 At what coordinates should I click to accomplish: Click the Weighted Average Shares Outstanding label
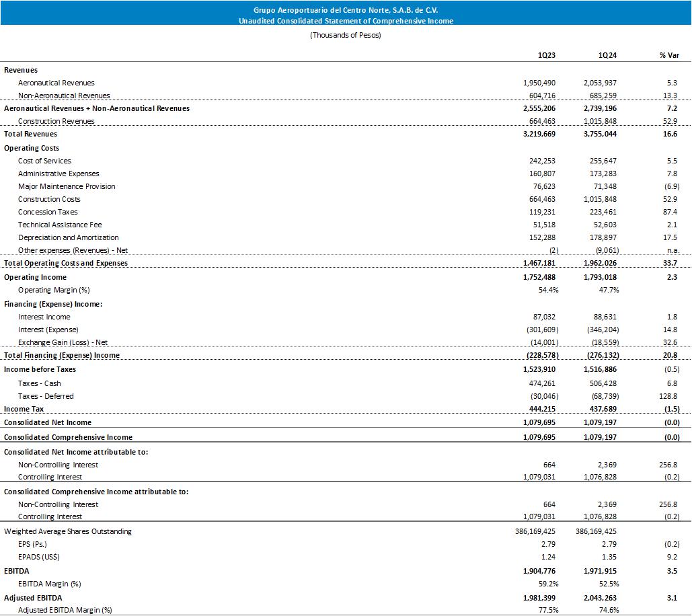tap(68, 531)
